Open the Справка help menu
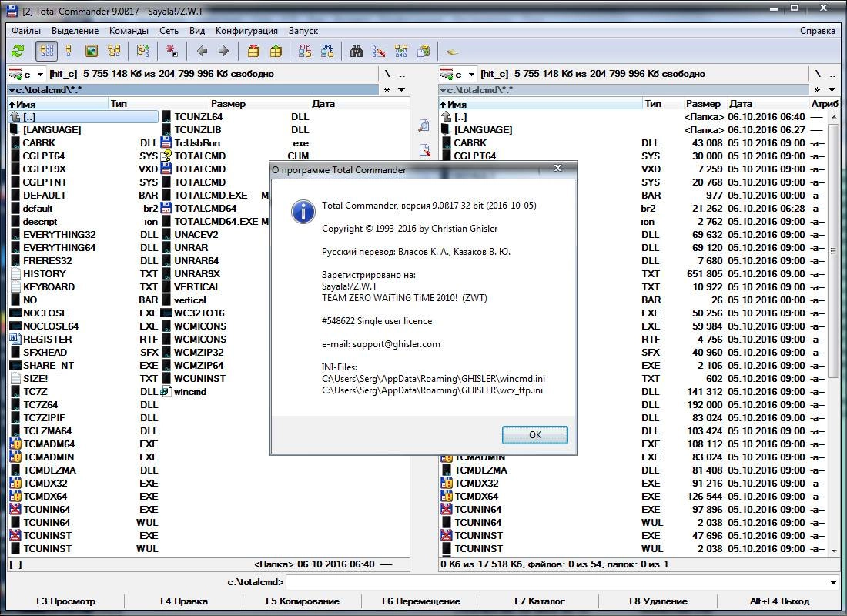Viewport: 847px width, 616px height. click(x=817, y=31)
